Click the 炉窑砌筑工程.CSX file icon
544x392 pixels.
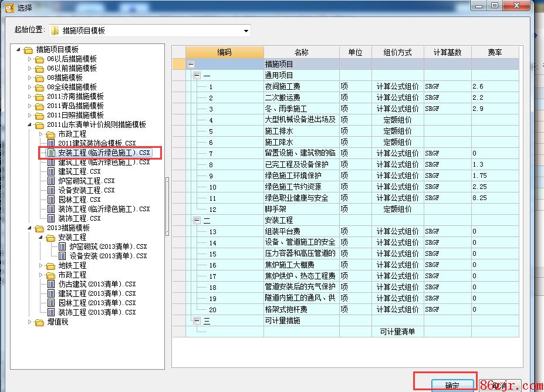tap(51, 181)
